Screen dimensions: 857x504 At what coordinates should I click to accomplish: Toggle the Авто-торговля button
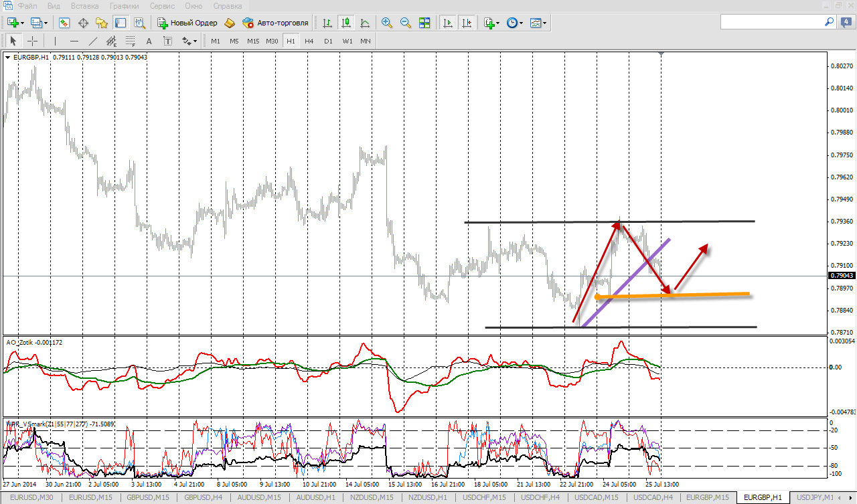click(275, 23)
